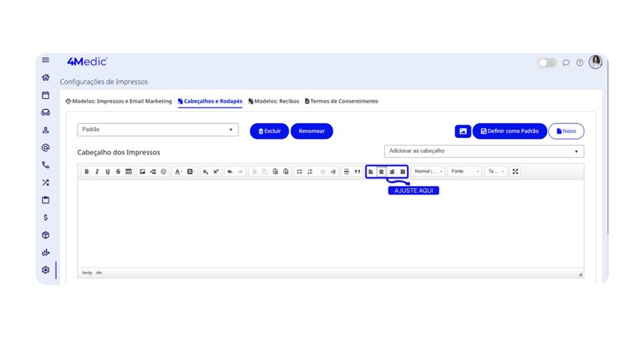Click the dollar sign finance icon
This screenshot has height=338, width=644.
pos(45,218)
